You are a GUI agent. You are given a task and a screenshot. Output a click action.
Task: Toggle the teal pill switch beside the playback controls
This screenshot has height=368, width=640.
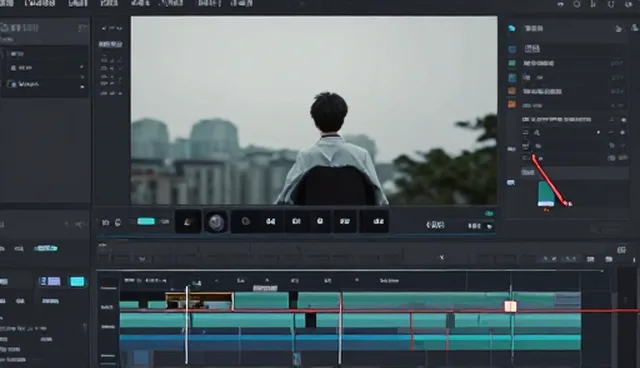[146, 221]
